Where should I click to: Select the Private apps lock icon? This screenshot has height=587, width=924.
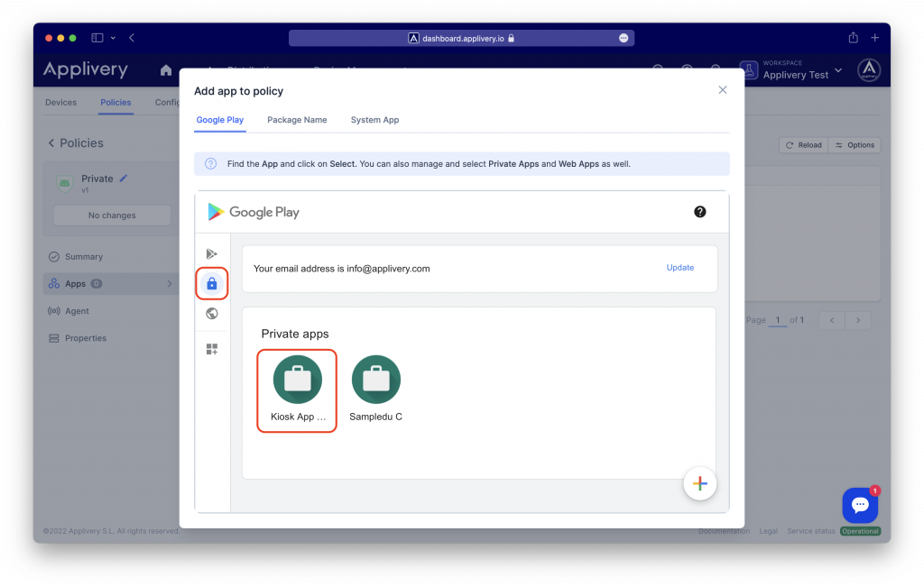pyautogui.click(x=211, y=284)
